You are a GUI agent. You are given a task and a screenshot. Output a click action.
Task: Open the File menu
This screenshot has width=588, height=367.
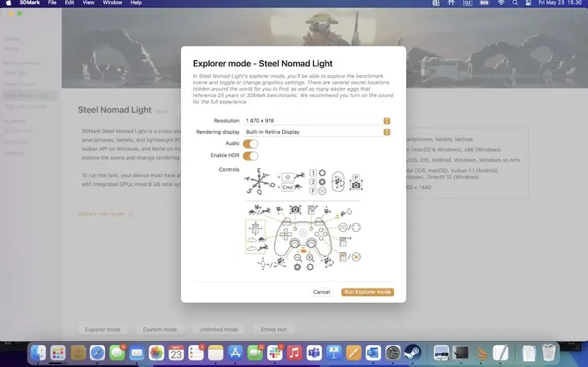[52, 3]
